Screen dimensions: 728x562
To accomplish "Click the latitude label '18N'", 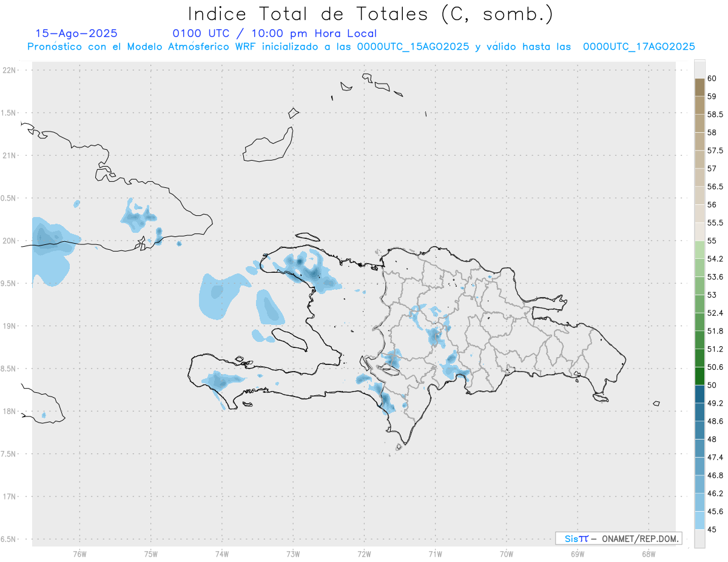I will coord(10,411).
